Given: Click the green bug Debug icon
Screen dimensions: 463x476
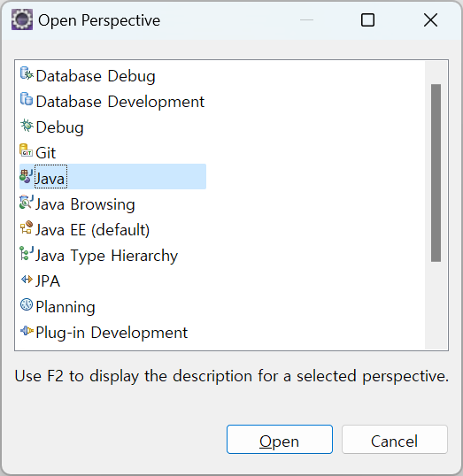Looking at the screenshot, I should point(27,126).
